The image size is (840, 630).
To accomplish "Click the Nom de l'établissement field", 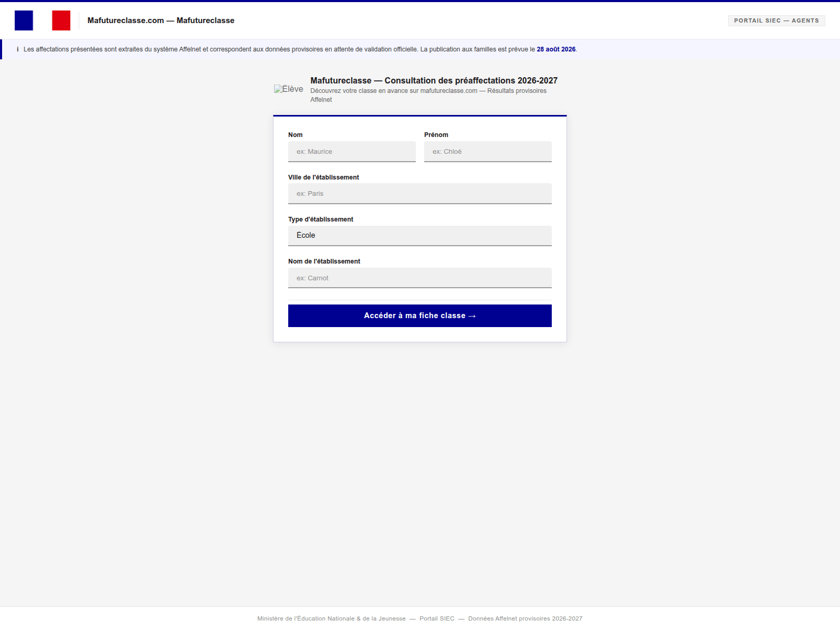I will [x=420, y=278].
